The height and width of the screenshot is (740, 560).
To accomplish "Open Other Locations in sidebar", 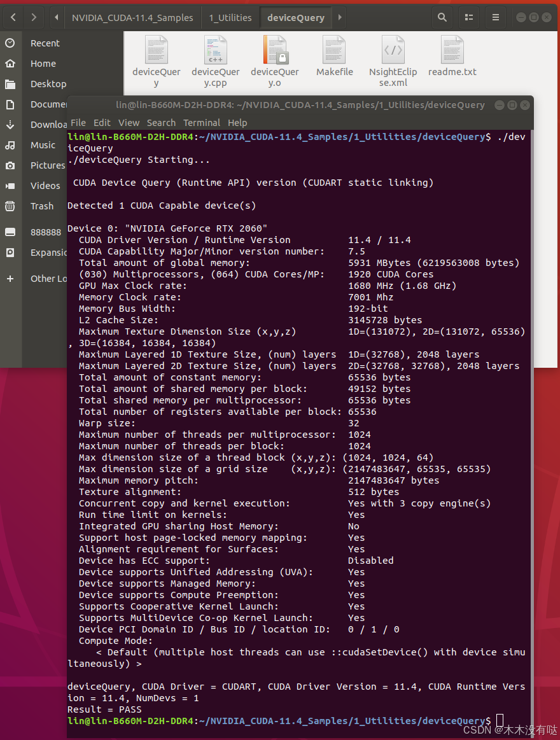I will tap(48, 279).
